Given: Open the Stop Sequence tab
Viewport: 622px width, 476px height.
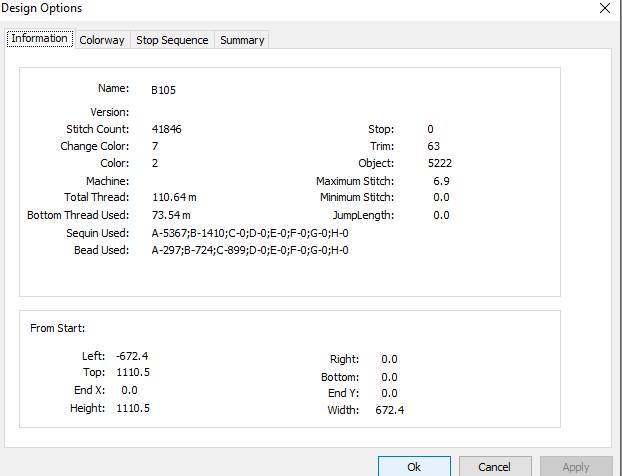Looking at the screenshot, I should 172,40.
